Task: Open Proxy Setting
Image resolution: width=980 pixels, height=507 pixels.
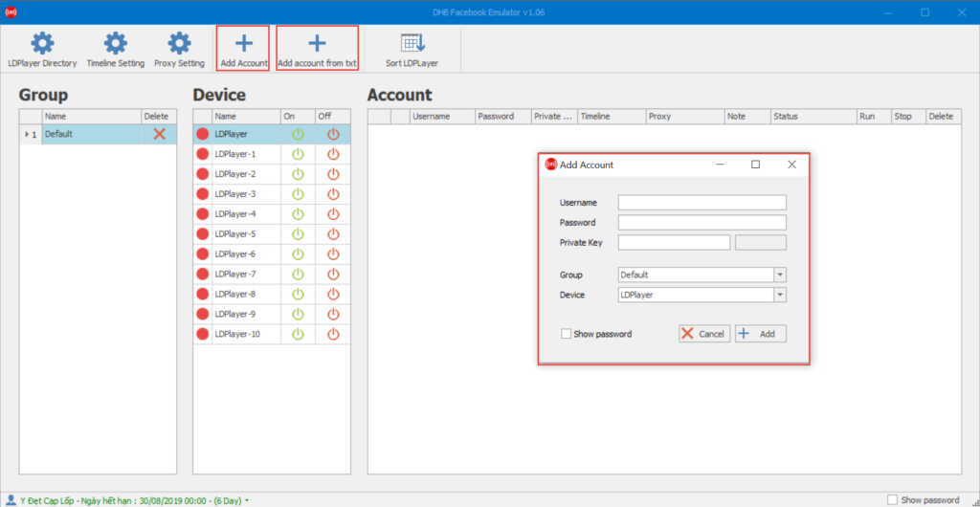Action: pos(179,50)
